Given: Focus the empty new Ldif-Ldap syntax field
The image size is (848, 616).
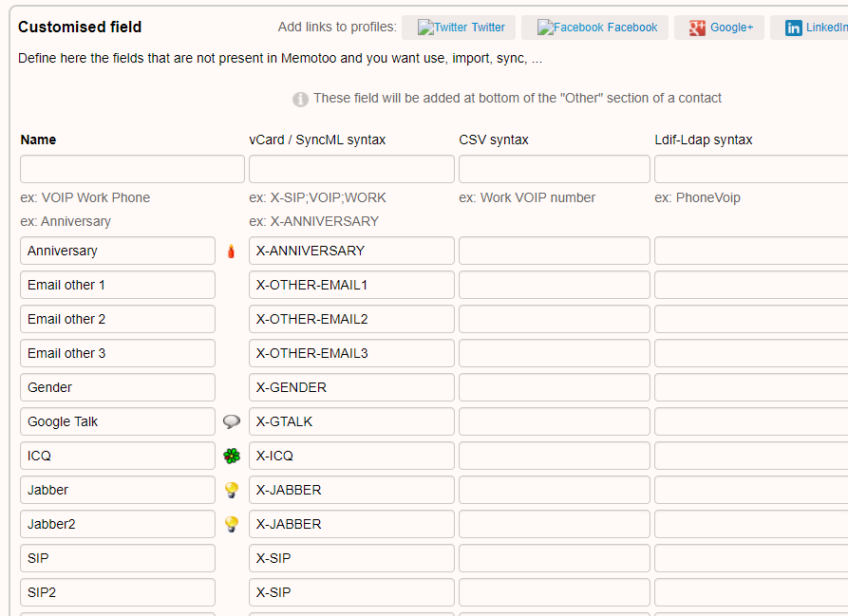Looking at the screenshot, I should [x=751, y=169].
